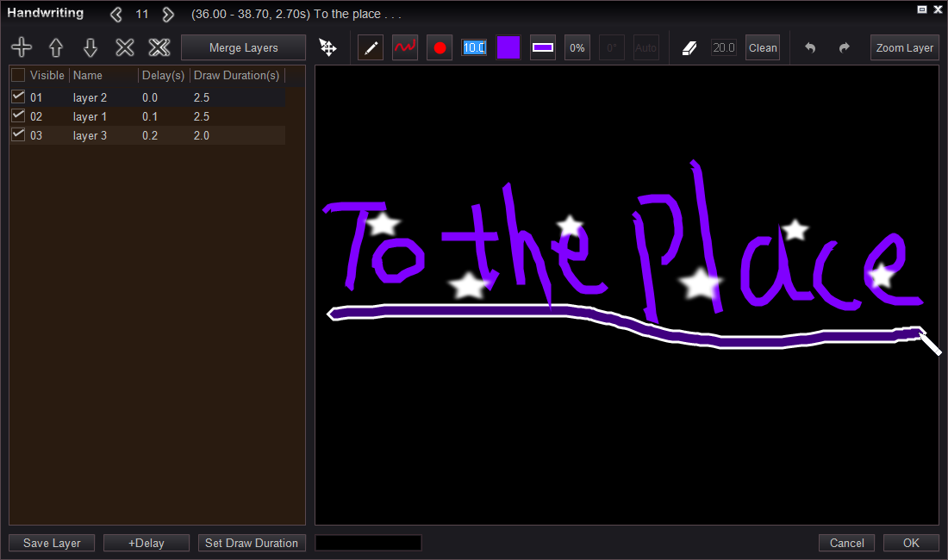Toggle visibility of layer 3
The height and width of the screenshot is (560, 948).
18,134
